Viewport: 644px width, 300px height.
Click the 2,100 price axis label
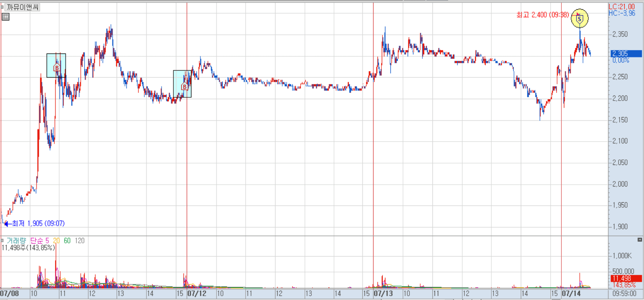pos(620,141)
